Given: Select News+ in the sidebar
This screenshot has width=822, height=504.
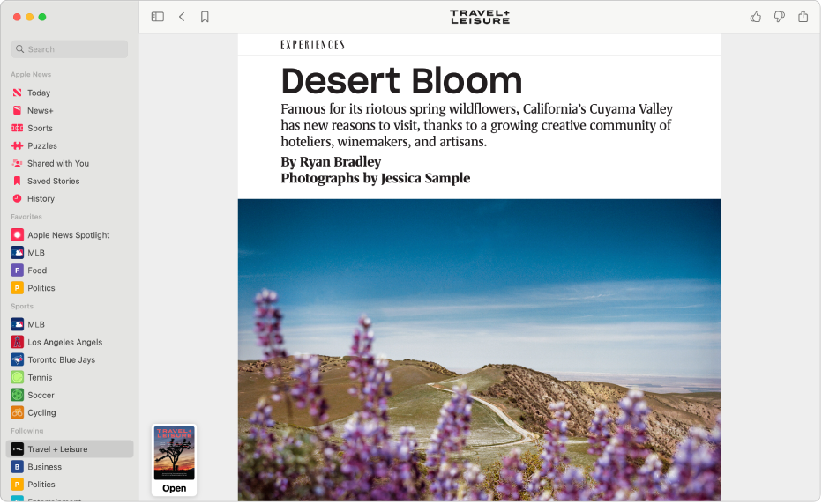Looking at the screenshot, I should click(x=41, y=110).
